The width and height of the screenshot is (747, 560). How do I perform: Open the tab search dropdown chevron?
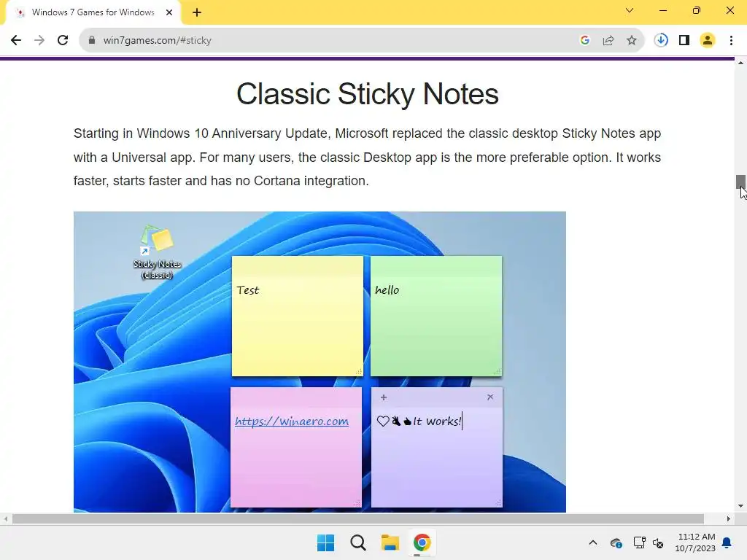point(630,10)
